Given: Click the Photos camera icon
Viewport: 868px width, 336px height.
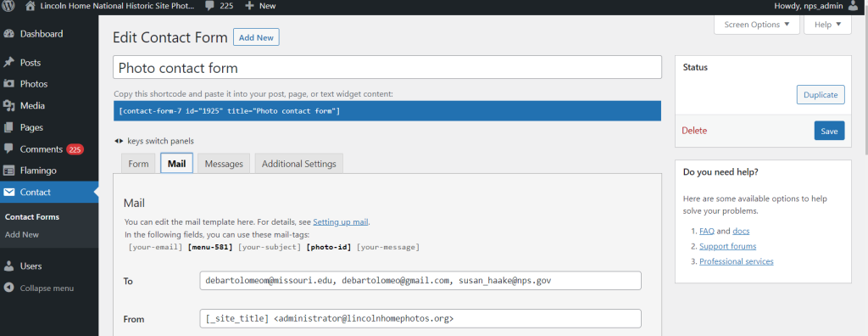Looking at the screenshot, I should pos(8,84).
